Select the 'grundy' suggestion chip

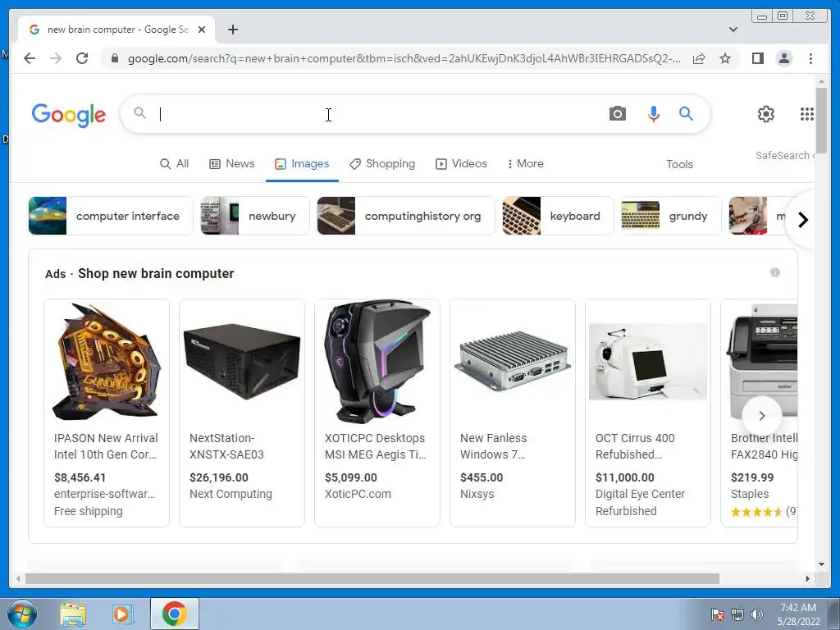671,216
